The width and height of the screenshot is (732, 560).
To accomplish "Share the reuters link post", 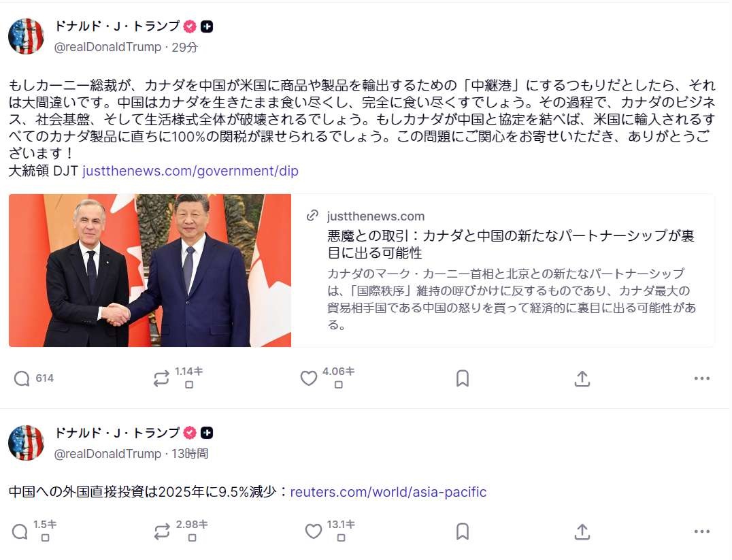I will coord(582,531).
